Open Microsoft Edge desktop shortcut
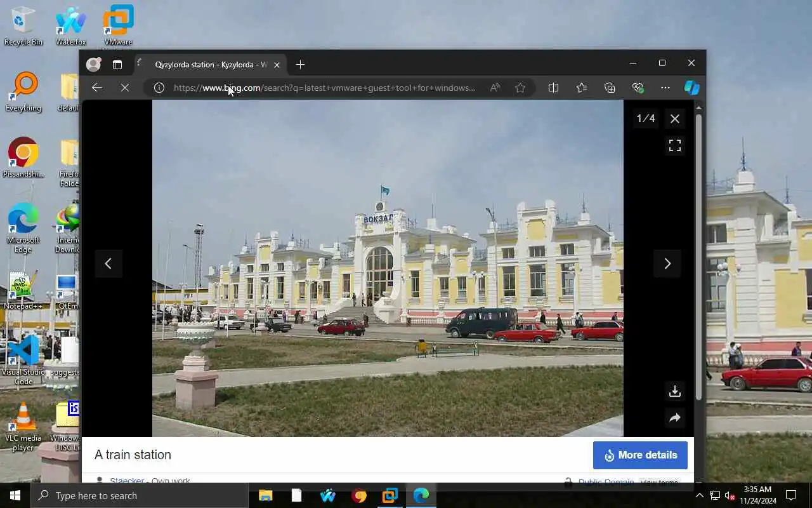The width and height of the screenshot is (812, 508). [x=23, y=229]
